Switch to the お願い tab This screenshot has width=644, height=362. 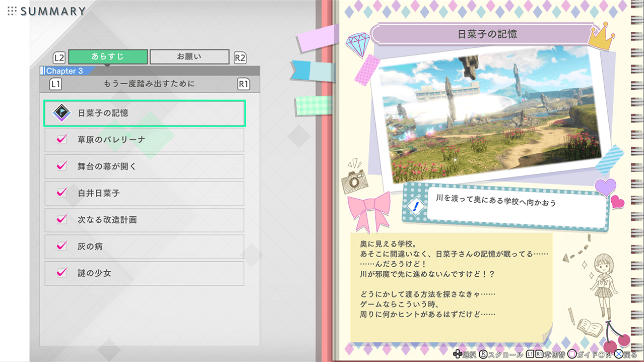[189, 56]
